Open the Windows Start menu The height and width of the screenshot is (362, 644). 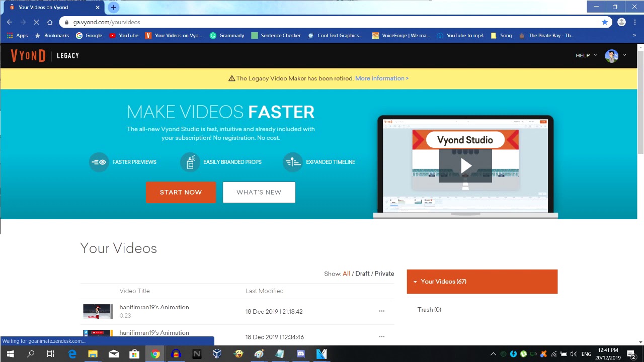point(10,354)
